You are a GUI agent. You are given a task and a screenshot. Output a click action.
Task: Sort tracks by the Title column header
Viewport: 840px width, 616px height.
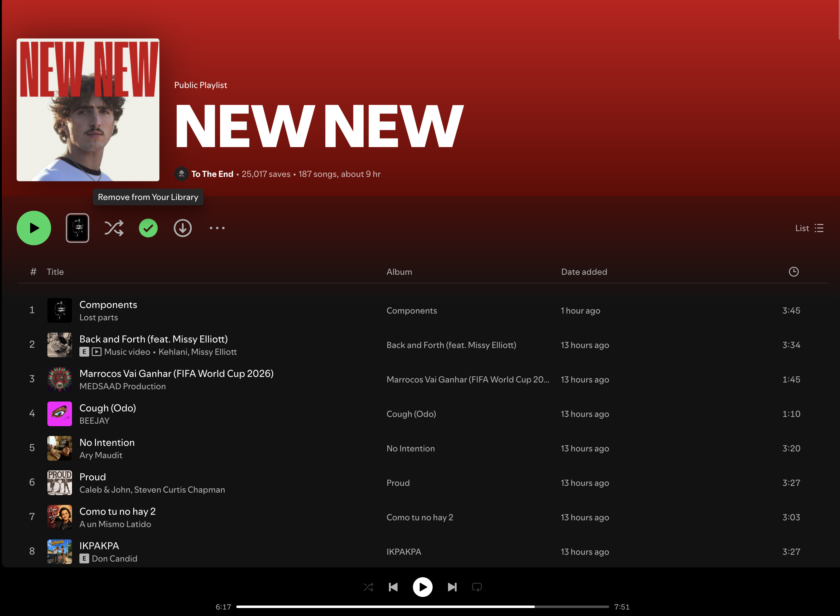[55, 272]
